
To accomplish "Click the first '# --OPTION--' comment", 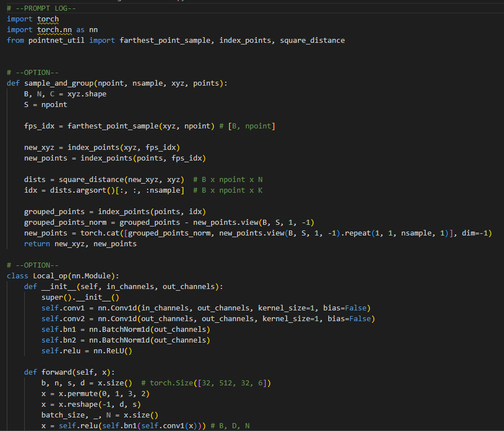I will point(33,73).
